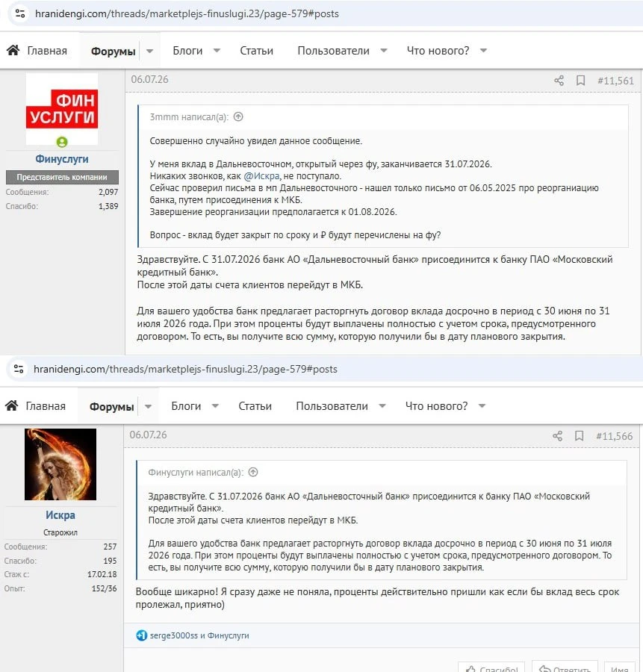Expand Блоги dropdown arrow in top navigation
Image resolution: width=643 pixels, height=672 pixels.
217,51
